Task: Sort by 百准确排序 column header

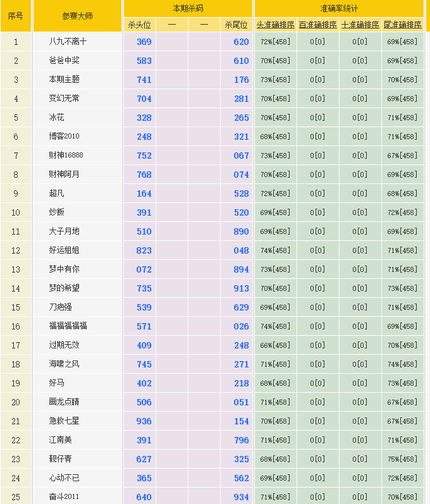Action: [x=317, y=25]
